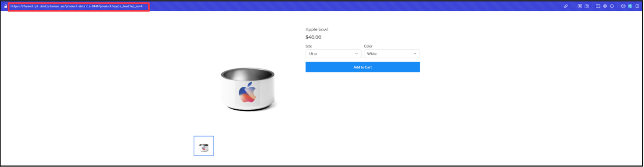Click the copy link icon in toolbar
This screenshot has width=644, height=167.
[x=565, y=6]
